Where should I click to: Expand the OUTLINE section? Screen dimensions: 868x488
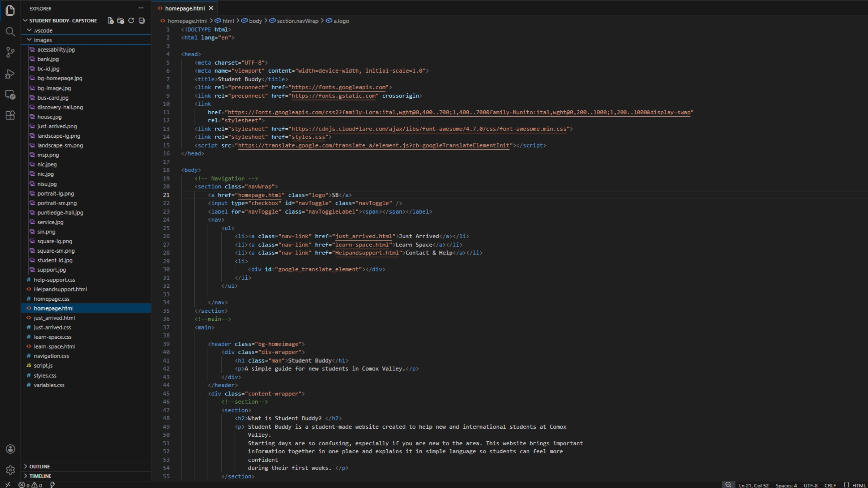click(39, 466)
